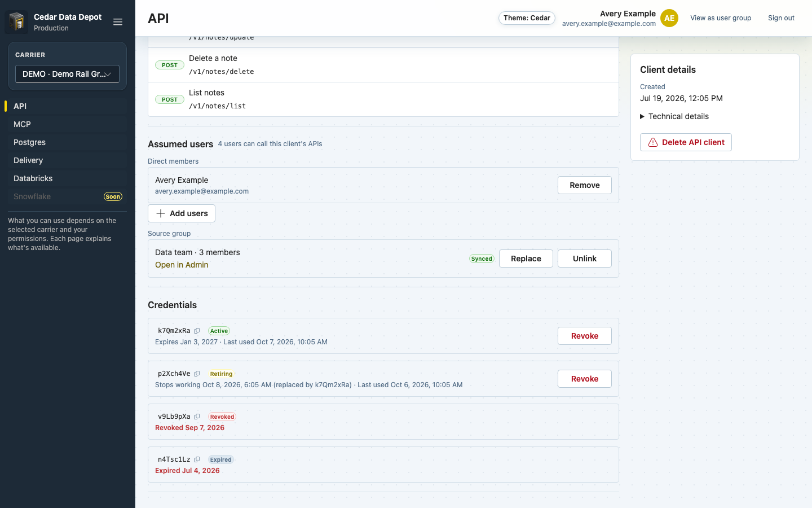Click the Retiring badge on p2Xch4Ve
The image size is (812, 508).
(221, 374)
